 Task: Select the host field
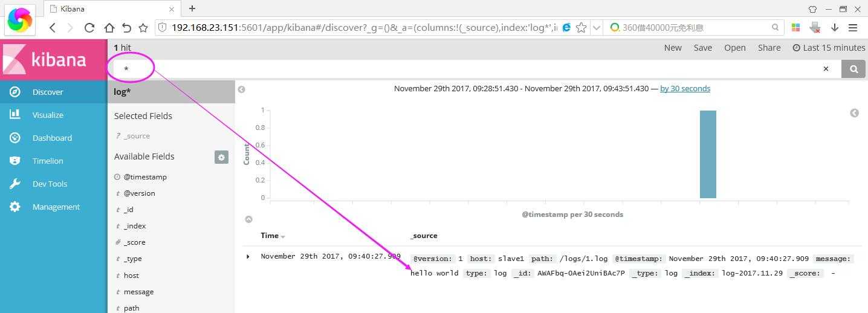pos(131,276)
